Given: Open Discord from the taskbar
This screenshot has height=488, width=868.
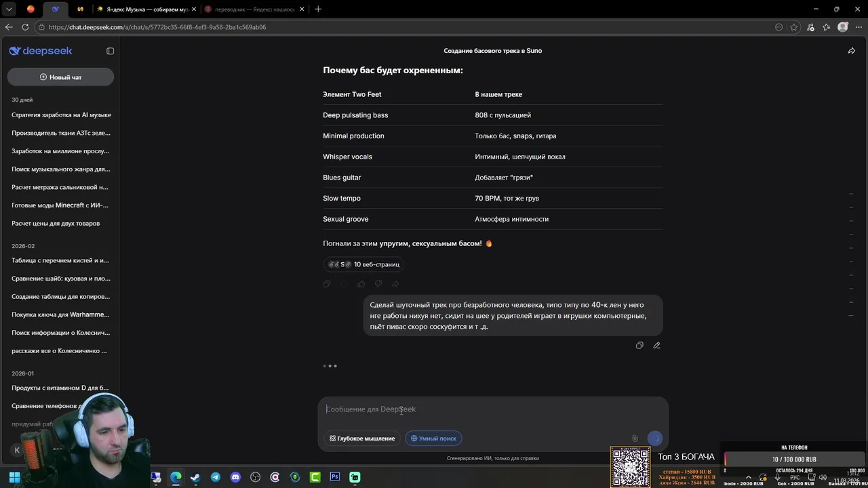Looking at the screenshot, I should pyautogui.click(x=235, y=477).
